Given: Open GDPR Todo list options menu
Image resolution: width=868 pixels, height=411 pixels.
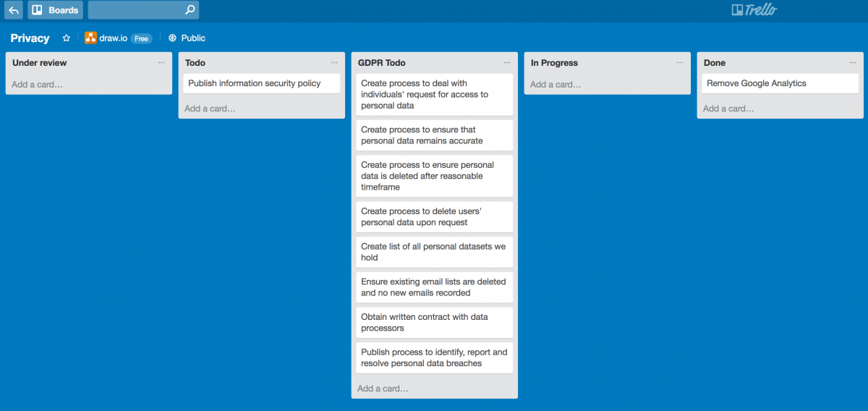Looking at the screenshot, I should pos(507,63).
